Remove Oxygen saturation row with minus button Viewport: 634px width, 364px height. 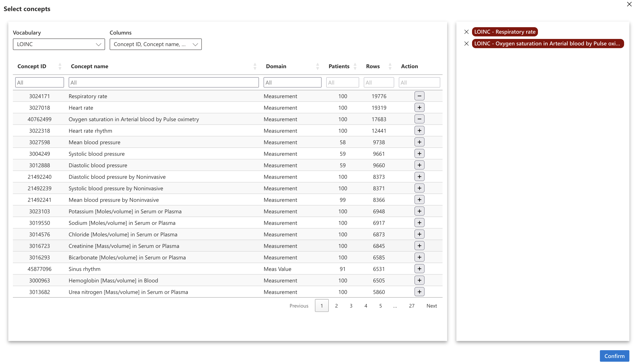click(x=419, y=119)
